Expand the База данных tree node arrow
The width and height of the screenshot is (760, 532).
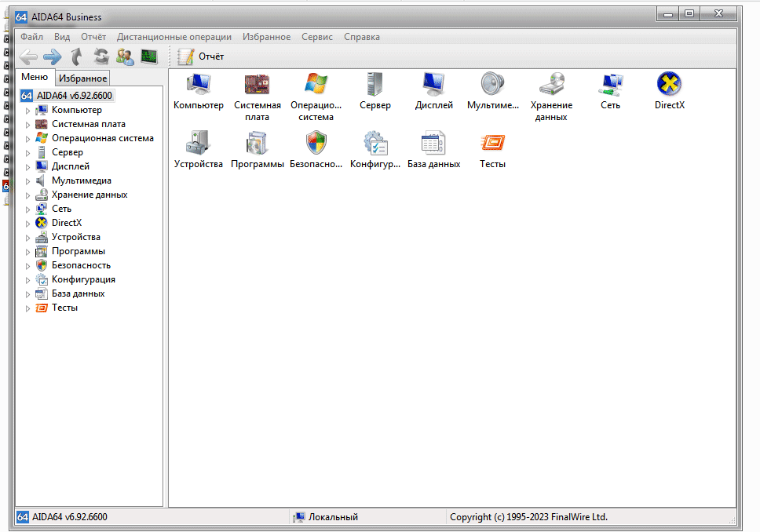click(27, 294)
